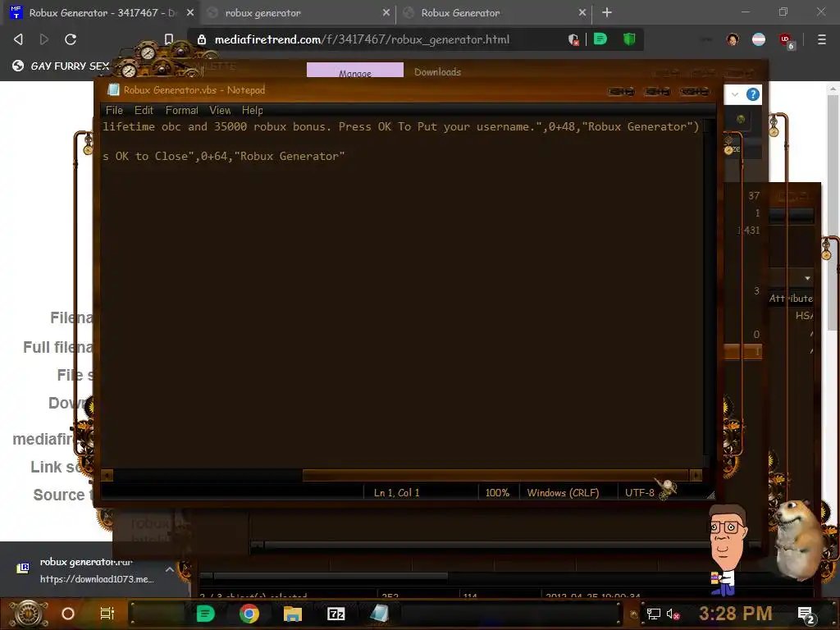This screenshot has height=630, width=840.
Task: Select the Manage ribbon tab
Action: pyautogui.click(x=355, y=71)
